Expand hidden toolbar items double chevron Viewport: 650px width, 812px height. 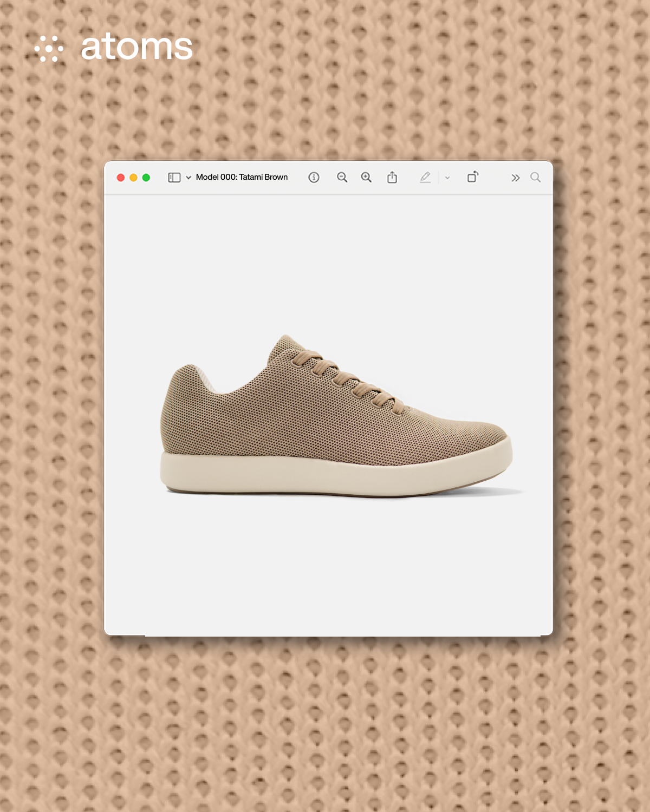tap(515, 178)
